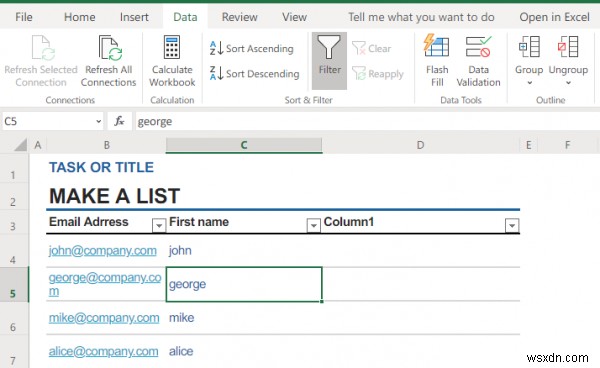Select column A header
600x368 pixels.
pos(38,145)
